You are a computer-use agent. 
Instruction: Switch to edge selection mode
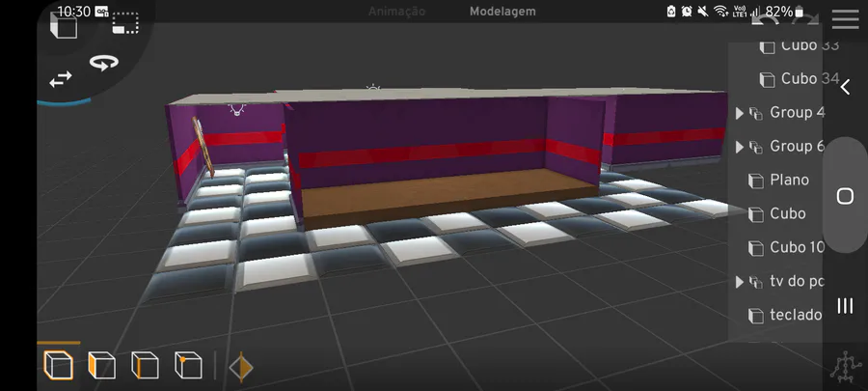click(x=145, y=366)
